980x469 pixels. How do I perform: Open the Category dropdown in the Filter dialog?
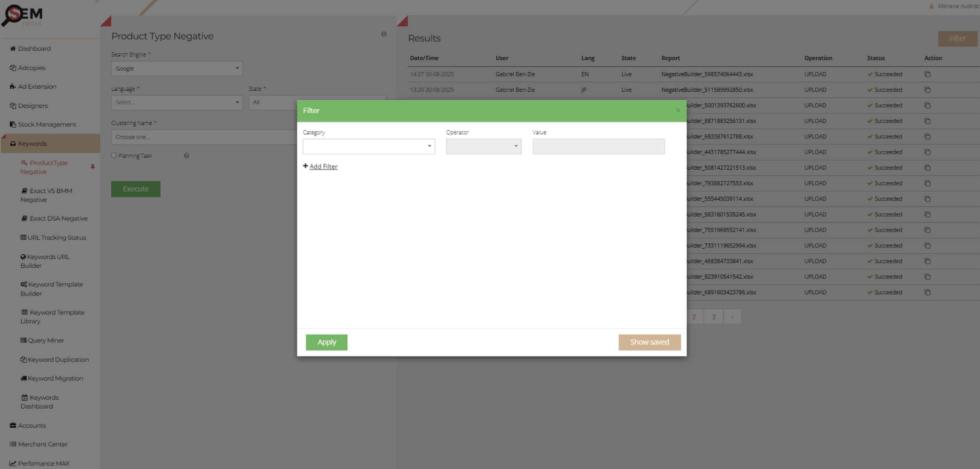click(x=368, y=146)
